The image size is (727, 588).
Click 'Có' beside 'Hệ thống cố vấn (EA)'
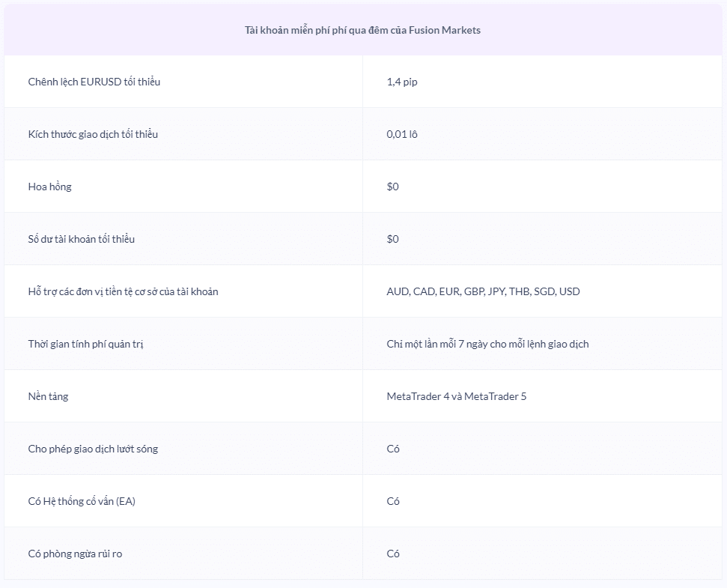pos(393,501)
